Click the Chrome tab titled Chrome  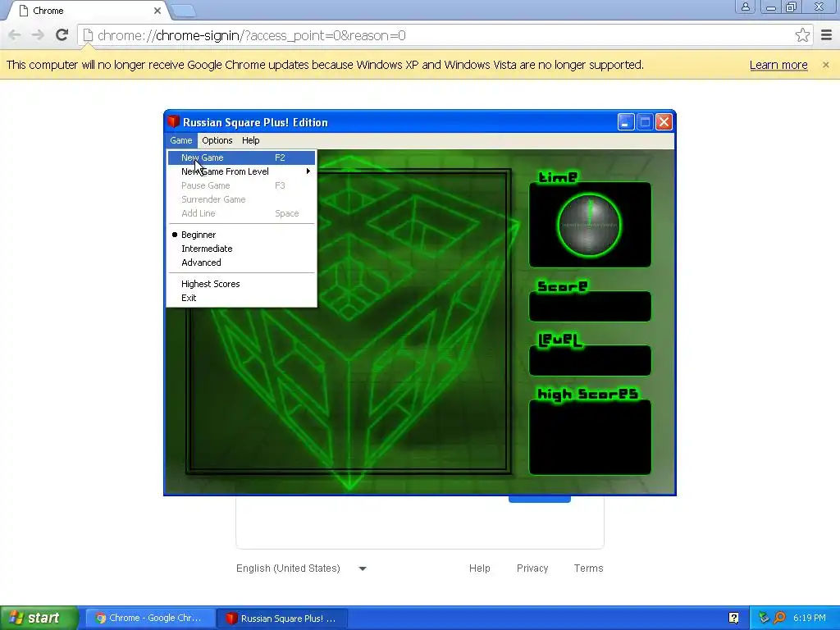pyautogui.click(x=89, y=11)
